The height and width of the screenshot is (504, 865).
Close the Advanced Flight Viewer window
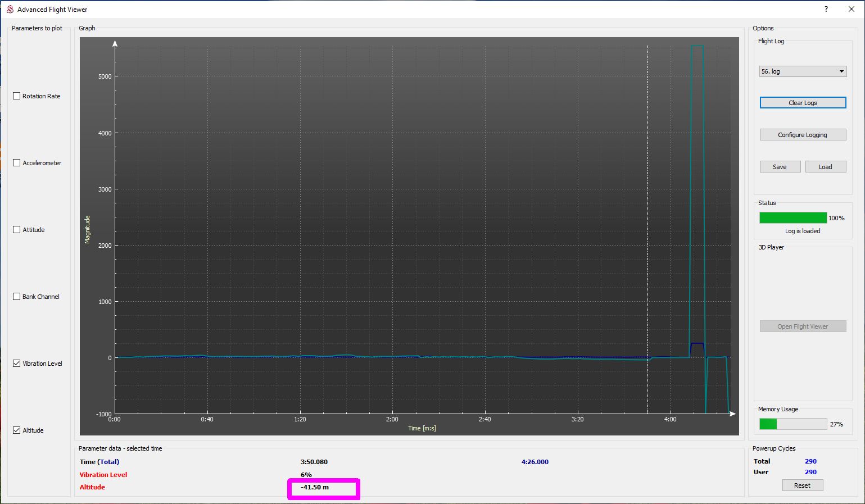coord(851,9)
